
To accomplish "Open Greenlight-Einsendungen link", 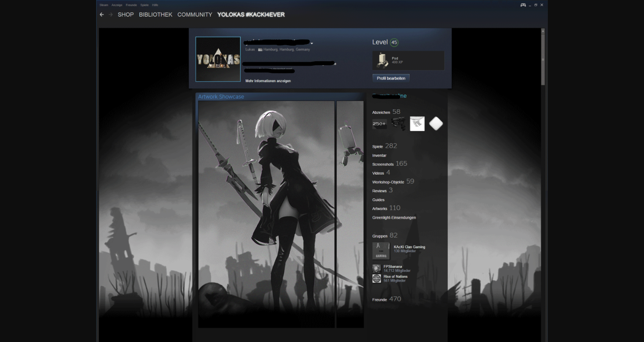I will point(394,218).
